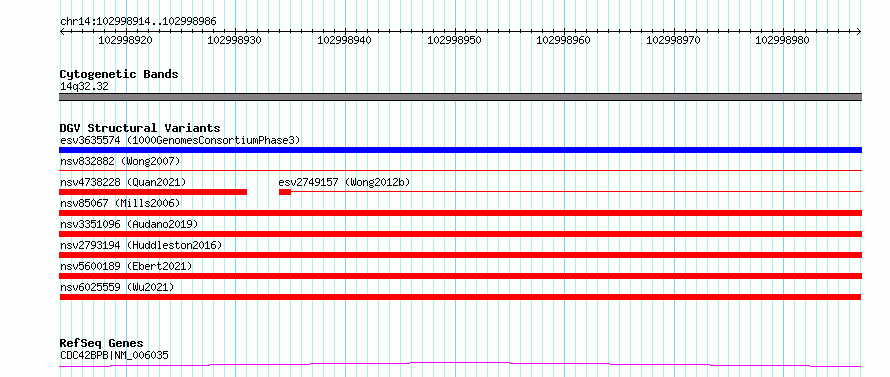Screen dimensions: 890x377
Task: Select the chr14:102998914..102998986 coordinate label
Action: tap(138, 22)
